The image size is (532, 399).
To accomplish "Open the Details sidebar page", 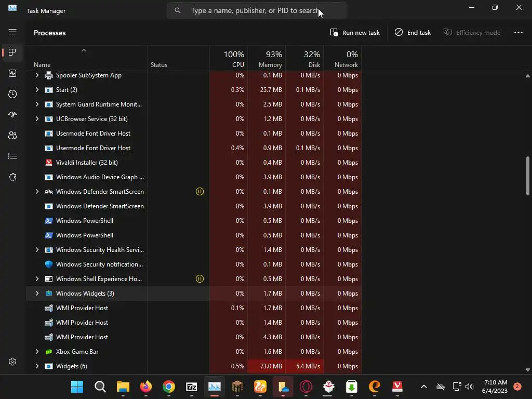I will (x=12, y=156).
